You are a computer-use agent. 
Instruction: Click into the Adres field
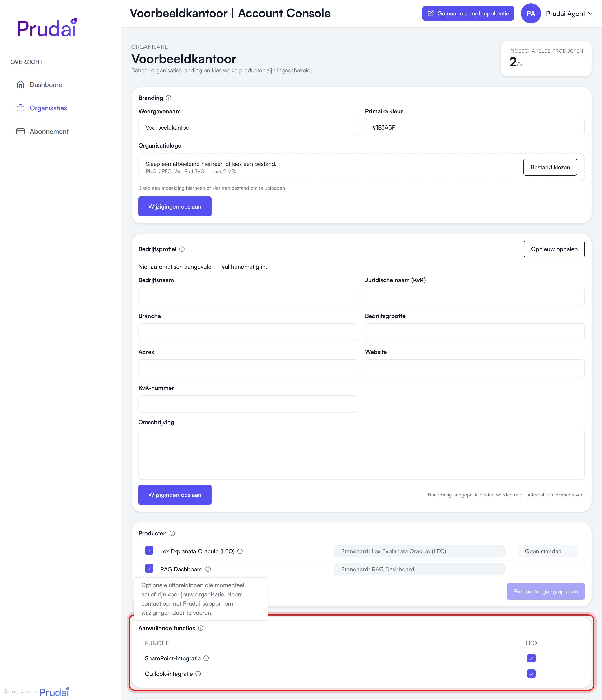(x=248, y=368)
